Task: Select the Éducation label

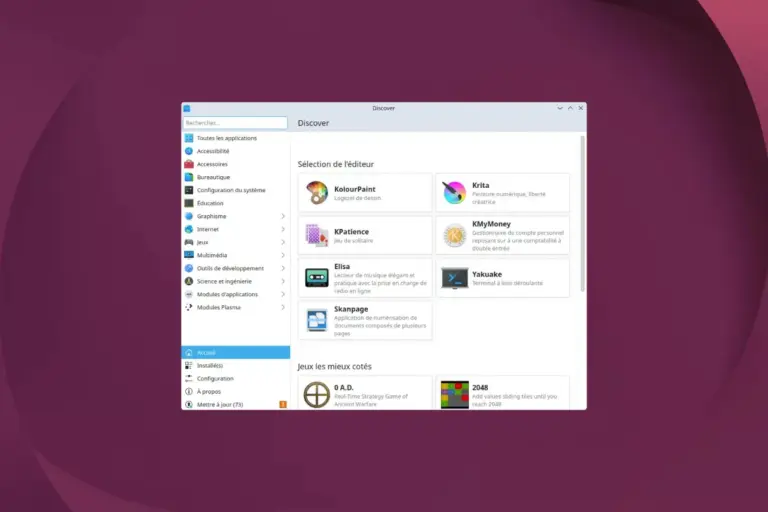Action: click(x=210, y=203)
